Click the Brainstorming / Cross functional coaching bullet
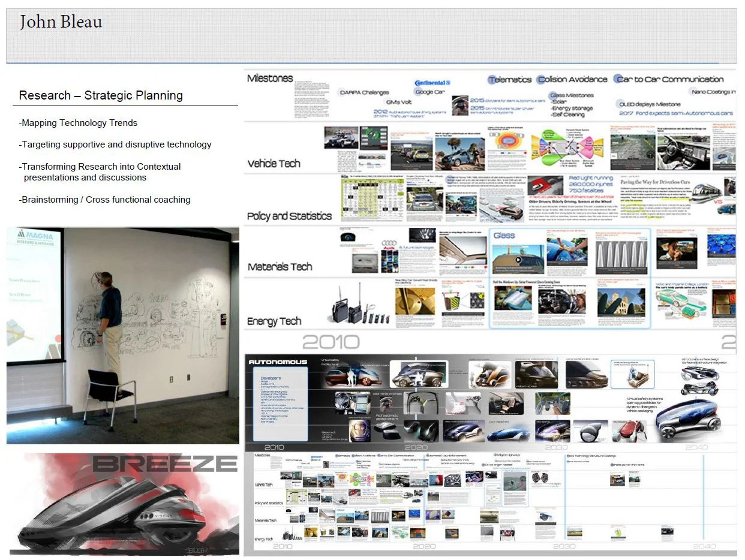This screenshot has height=560, width=745. pos(105,200)
